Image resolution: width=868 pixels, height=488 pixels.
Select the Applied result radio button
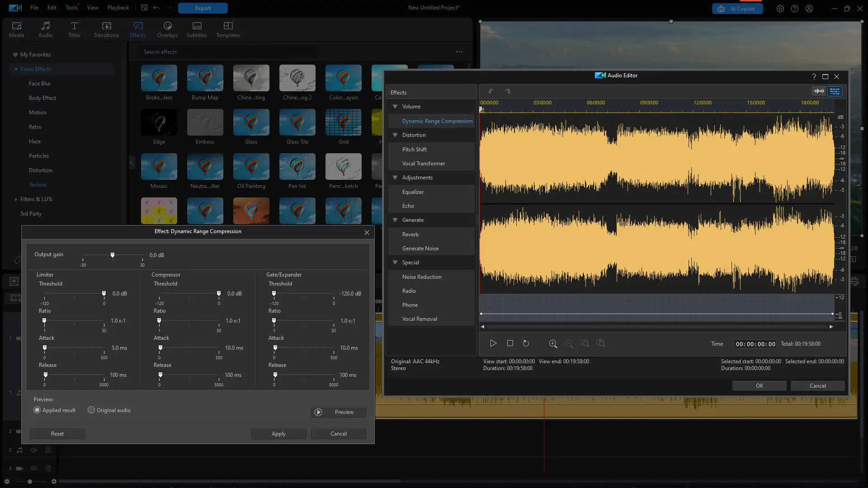click(37, 410)
